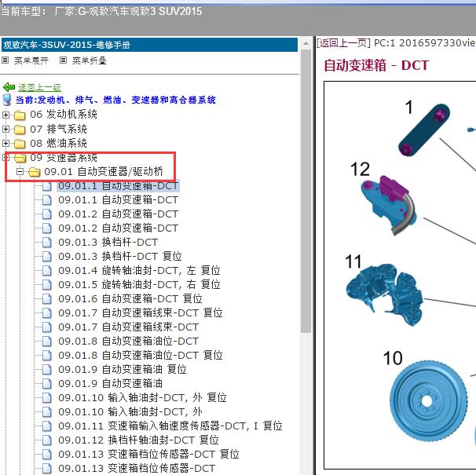Open 09.01.13 变速箱档位传感器-DCT entry without 复位
476x475 pixels.
[x=137, y=468]
